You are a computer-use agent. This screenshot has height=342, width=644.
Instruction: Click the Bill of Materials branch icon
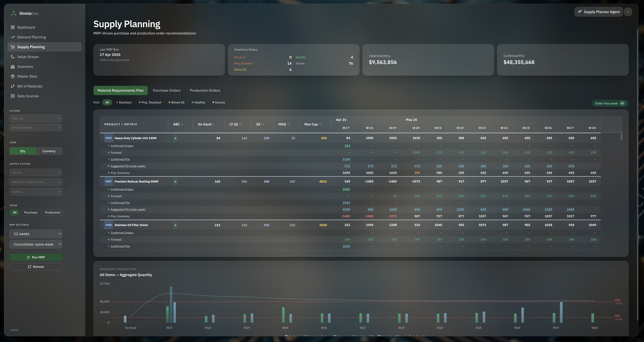pos(13,86)
